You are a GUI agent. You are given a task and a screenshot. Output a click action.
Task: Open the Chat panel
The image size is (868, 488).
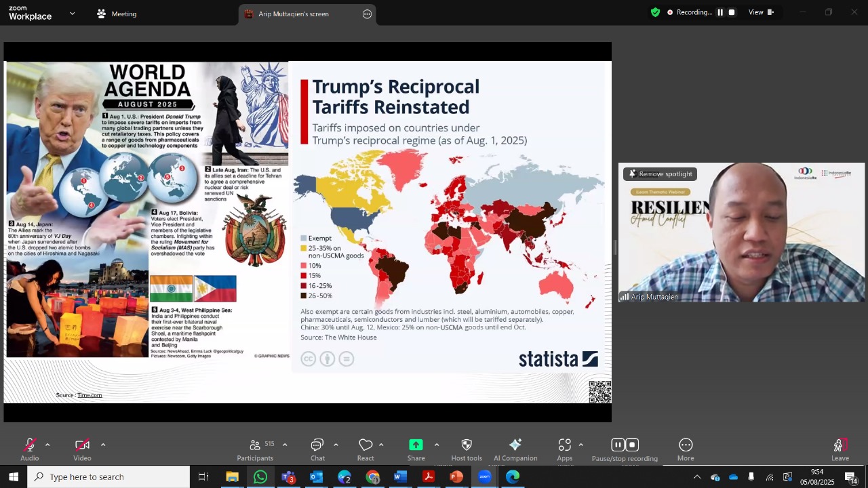tap(317, 445)
